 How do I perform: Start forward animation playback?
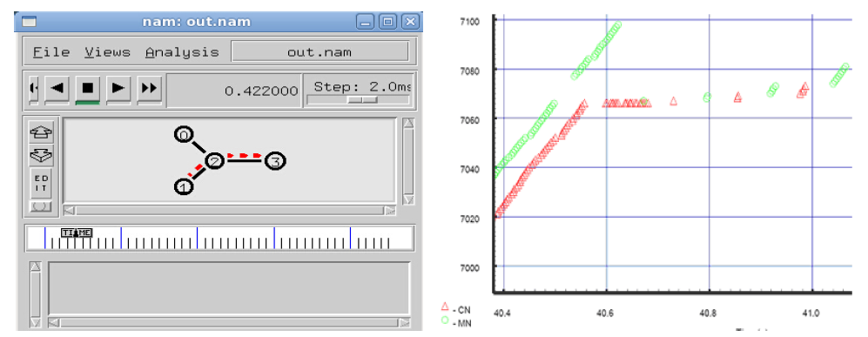pyautogui.click(x=118, y=89)
